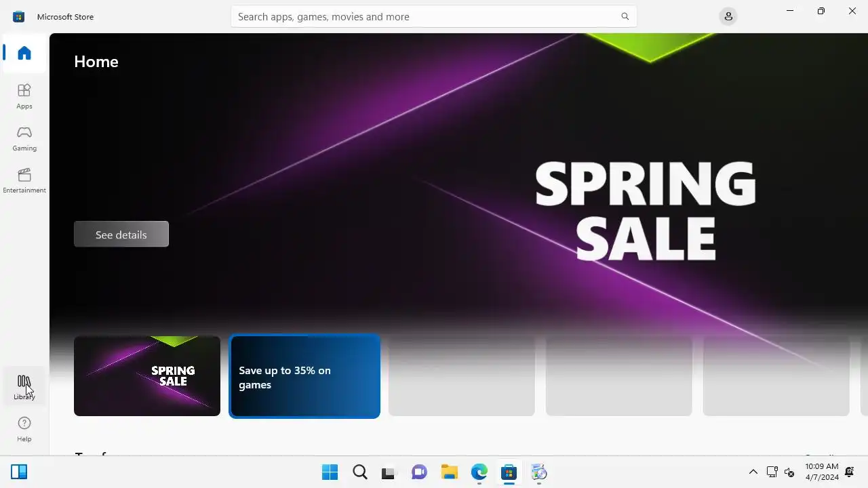The image size is (868, 488).
Task: Open the Windows Start menu
Action: pos(330,472)
